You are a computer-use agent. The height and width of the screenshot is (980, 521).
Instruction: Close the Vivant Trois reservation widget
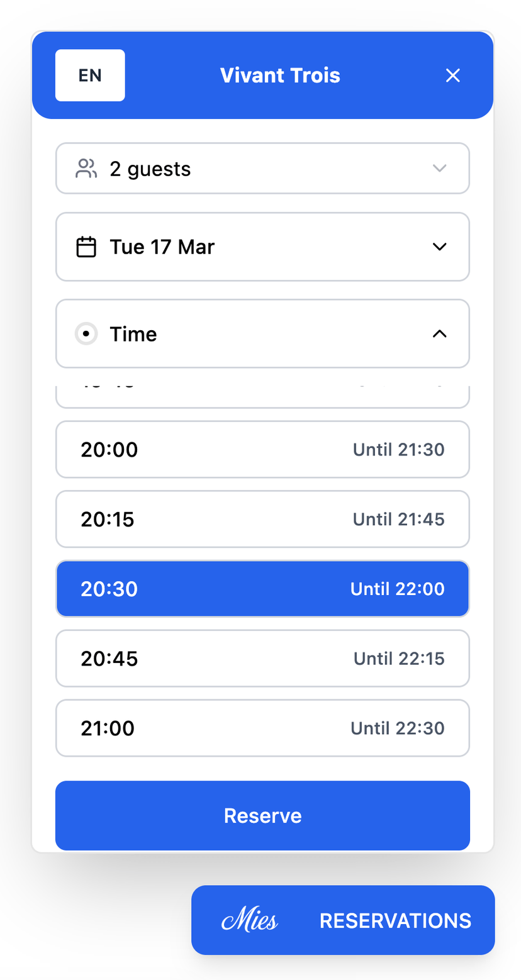tap(453, 75)
